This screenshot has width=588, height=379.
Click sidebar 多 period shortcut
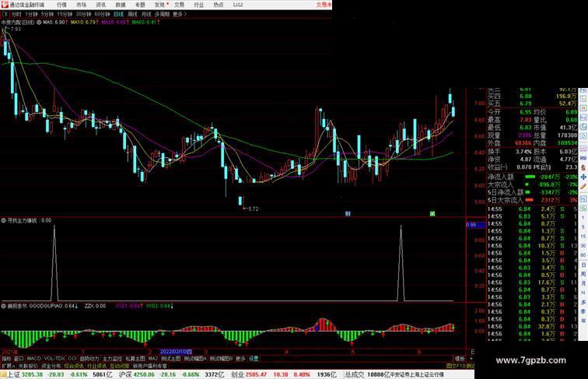point(583,302)
